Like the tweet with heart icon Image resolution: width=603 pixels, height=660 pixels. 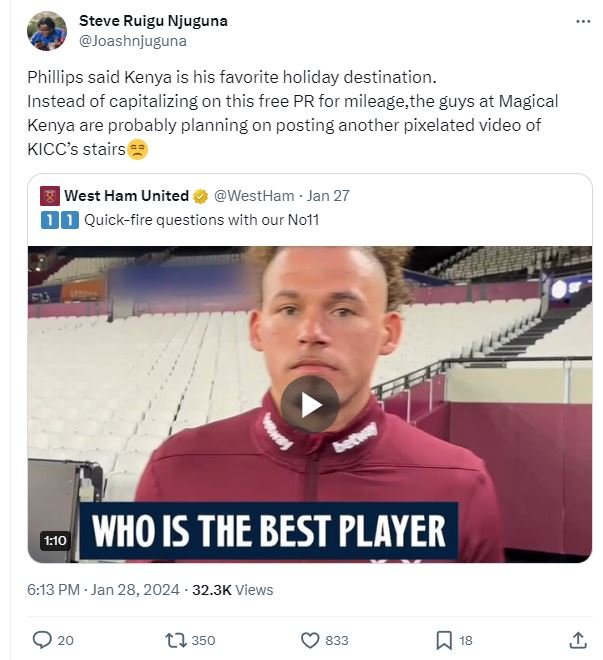[311, 640]
